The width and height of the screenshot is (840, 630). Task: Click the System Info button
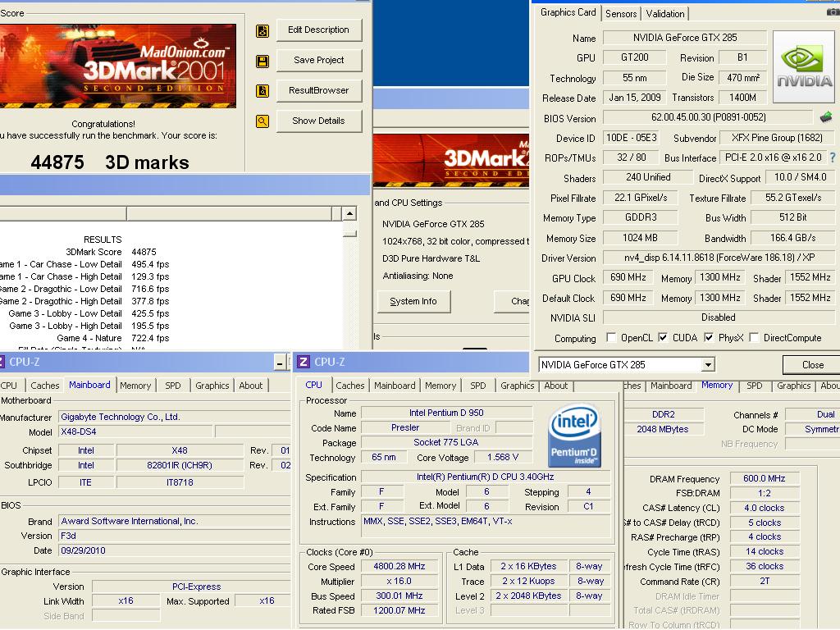(413, 302)
